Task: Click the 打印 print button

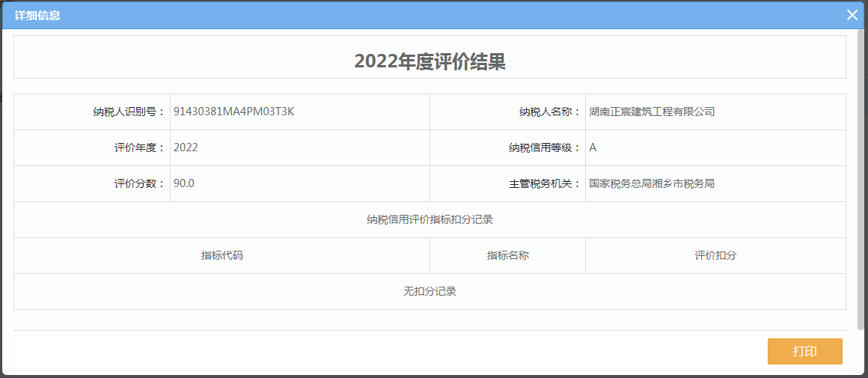Action: tap(804, 352)
